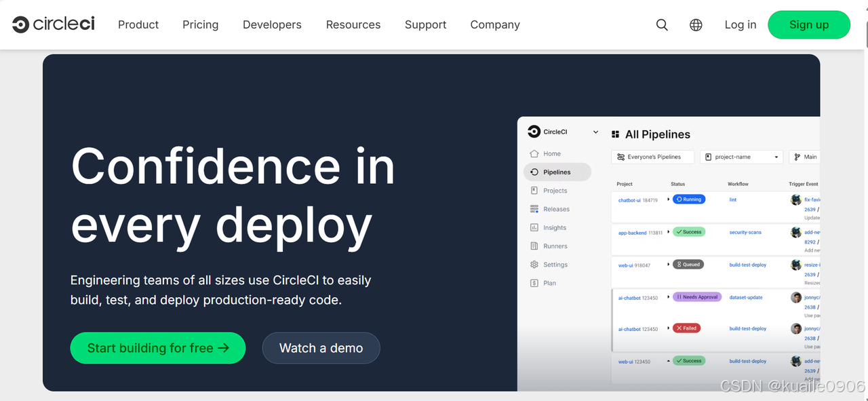
Task: Open the lint workflow link
Action: point(733,199)
